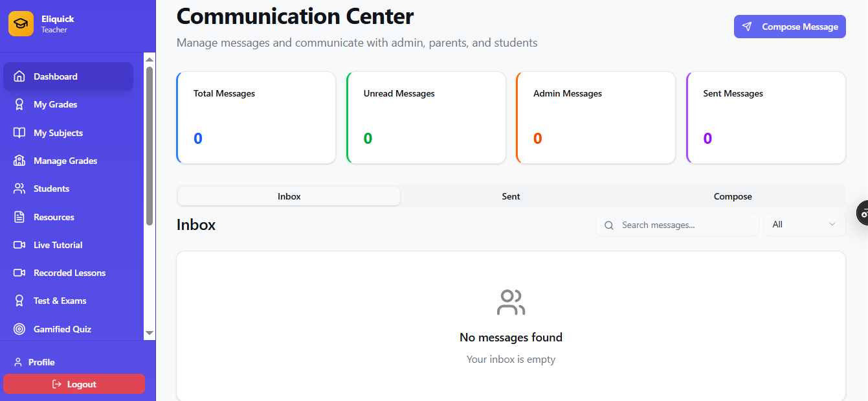This screenshot has width=868, height=401.
Task: Open Manage Grades section
Action: 68,161
